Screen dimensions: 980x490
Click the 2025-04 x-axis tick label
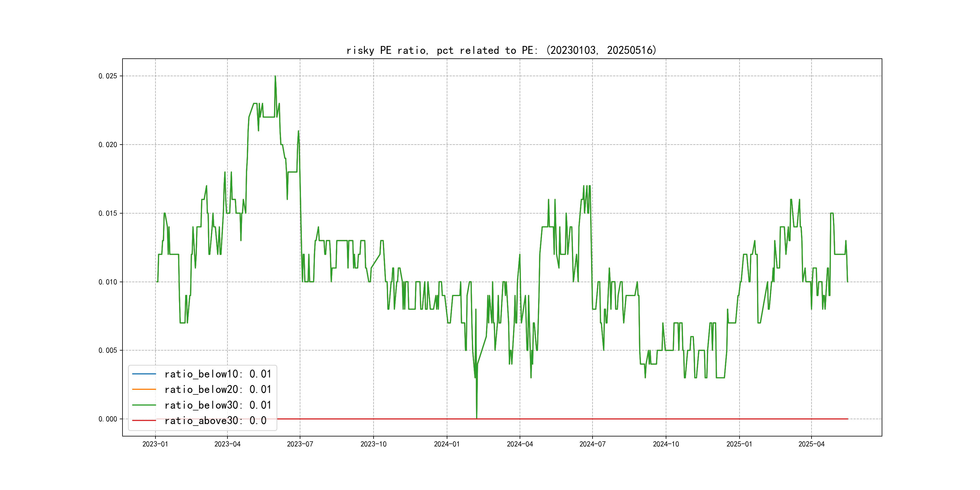(x=811, y=444)
